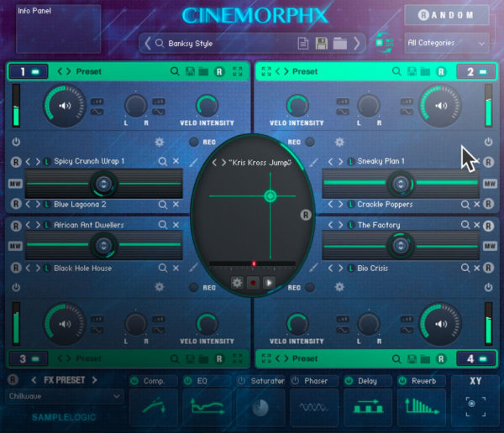Open the Phaser effect panel

[314, 407]
